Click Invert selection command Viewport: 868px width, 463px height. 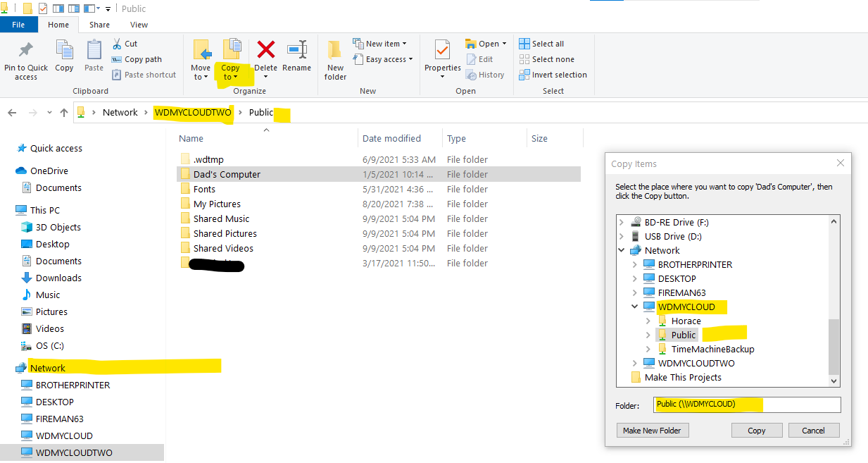(553, 75)
